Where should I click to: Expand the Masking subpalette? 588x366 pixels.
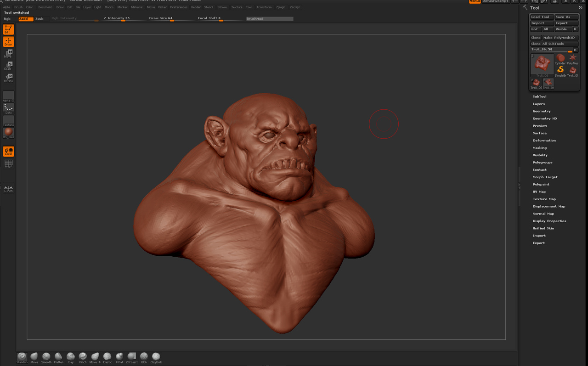[x=540, y=148]
